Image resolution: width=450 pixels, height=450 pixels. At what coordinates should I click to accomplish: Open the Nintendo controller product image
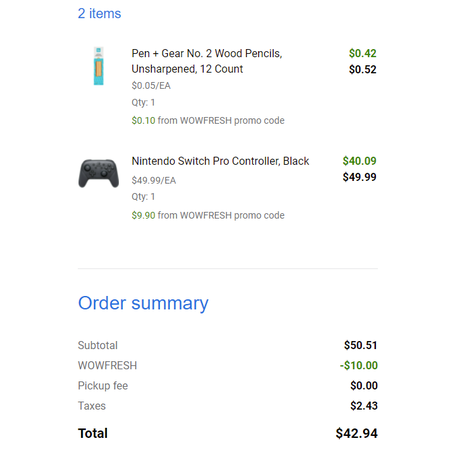99,173
